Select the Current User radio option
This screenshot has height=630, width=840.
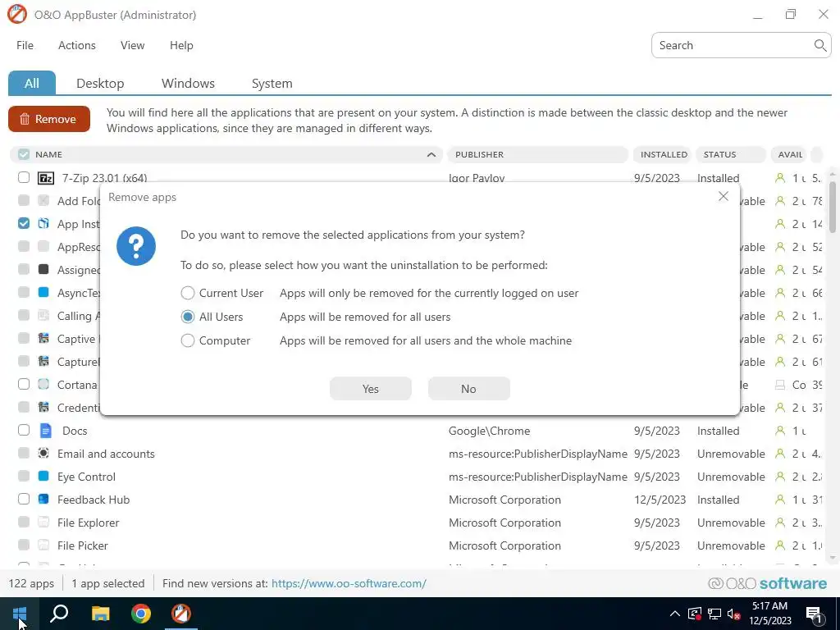click(188, 293)
